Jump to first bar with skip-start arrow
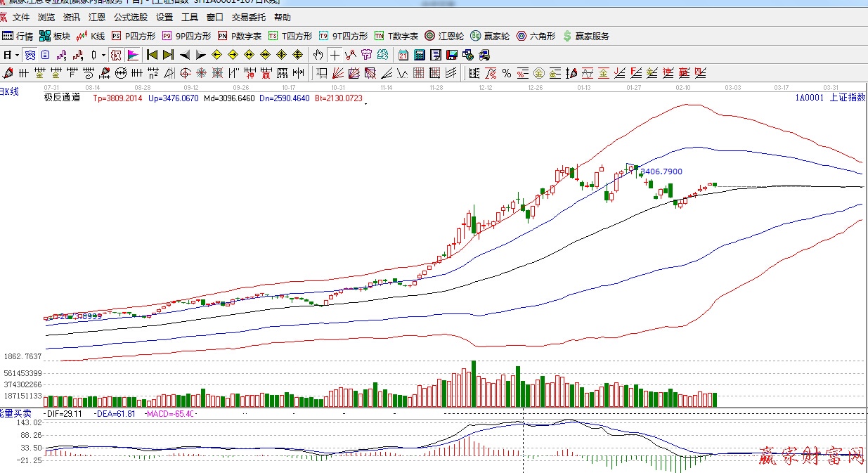The height and width of the screenshot is (473, 868). pos(151,55)
